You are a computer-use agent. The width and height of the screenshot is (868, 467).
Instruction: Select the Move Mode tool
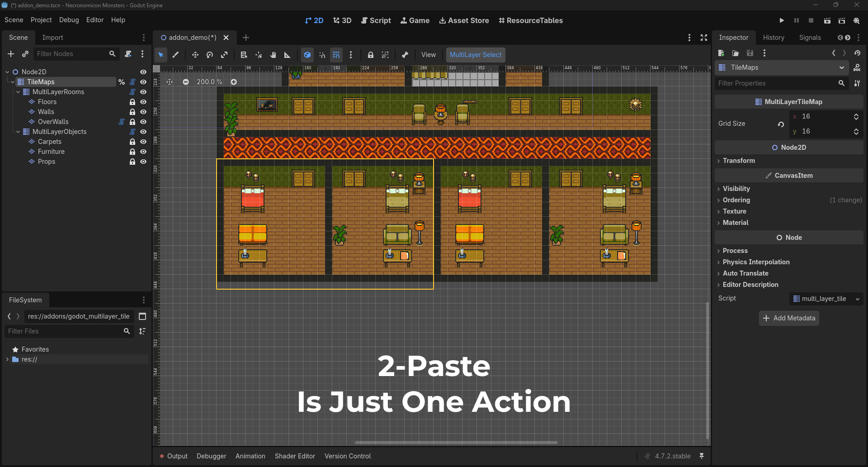(x=195, y=55)
